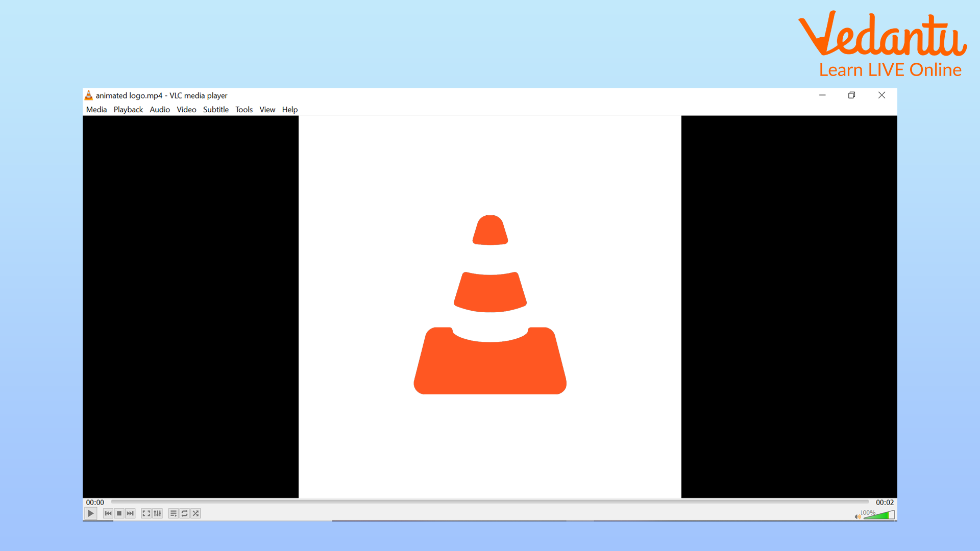The image size is (980, 551).
Task: Click the Help menu
Action: pyautogui.click(x=289, y=110)
